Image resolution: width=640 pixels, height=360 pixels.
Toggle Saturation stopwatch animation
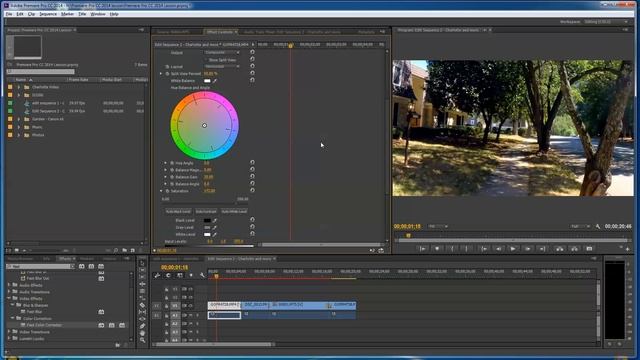click(x=167, y=191)
